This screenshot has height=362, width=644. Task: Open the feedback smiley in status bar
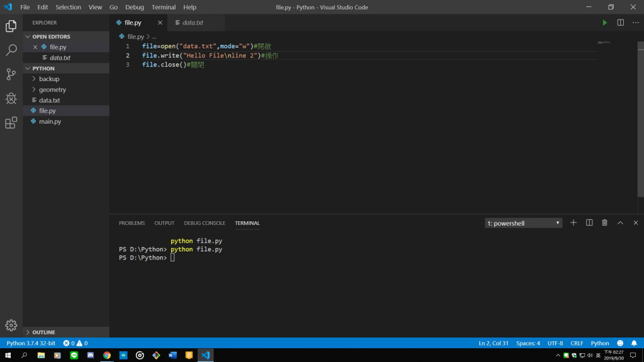pyautogui.click(x=620, y=343)
